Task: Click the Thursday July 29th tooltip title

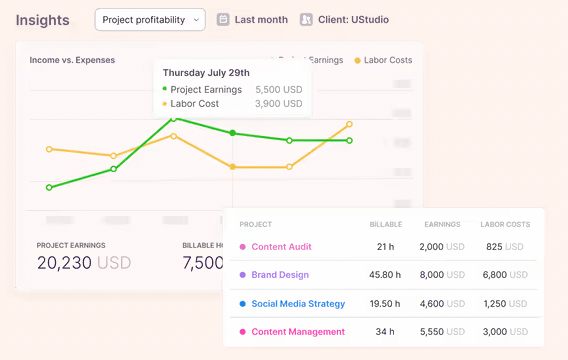Action: click(206, 73)
